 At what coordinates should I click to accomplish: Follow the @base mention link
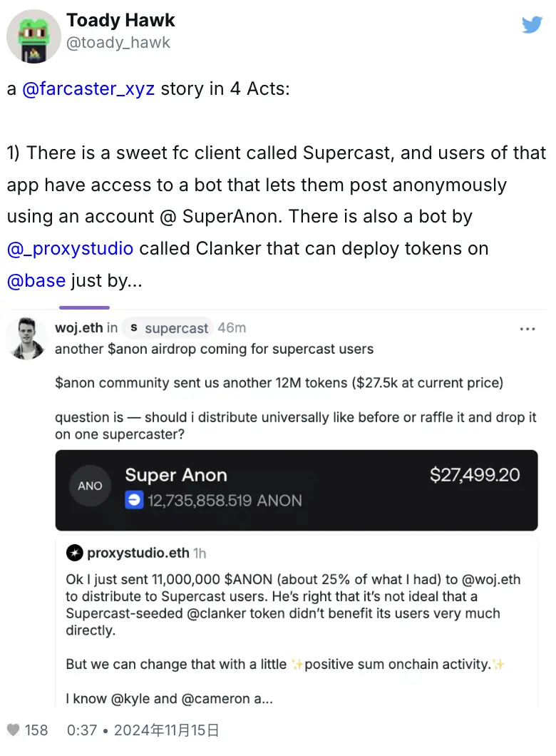(36, 280)
